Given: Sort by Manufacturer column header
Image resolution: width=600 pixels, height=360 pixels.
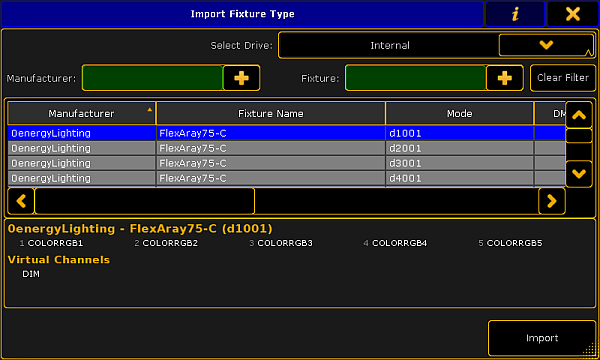Looking at the screenshot, I should [x=81, y=114].
